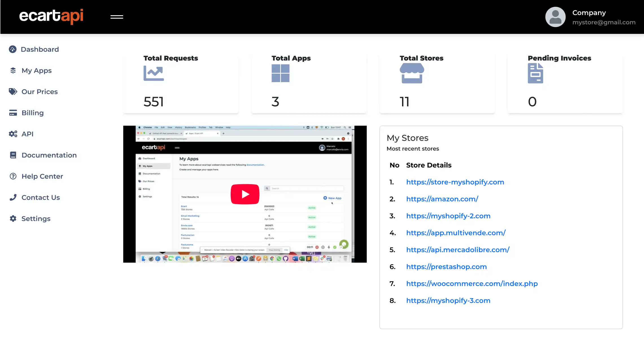Viewport: 644px width, 347px height.
Task: Click the Billing card icon
Action: click(13, 113)
